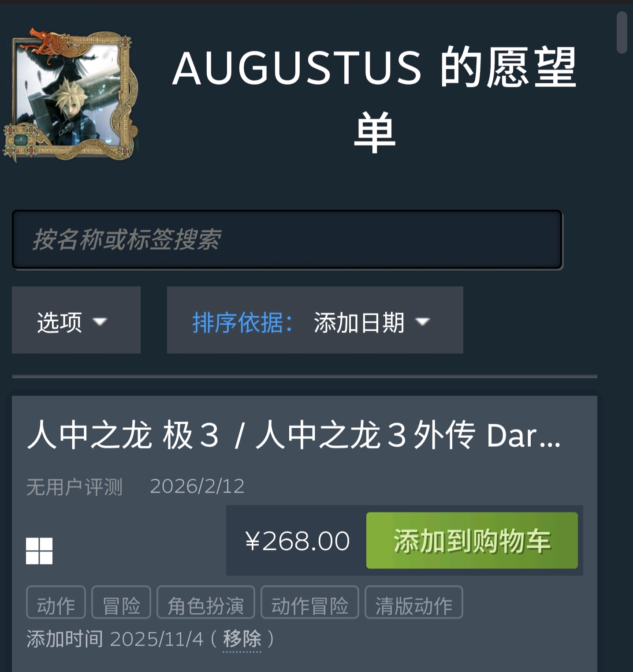Click the AUGUSTUS 的愿望单 heading

(374, 100)
